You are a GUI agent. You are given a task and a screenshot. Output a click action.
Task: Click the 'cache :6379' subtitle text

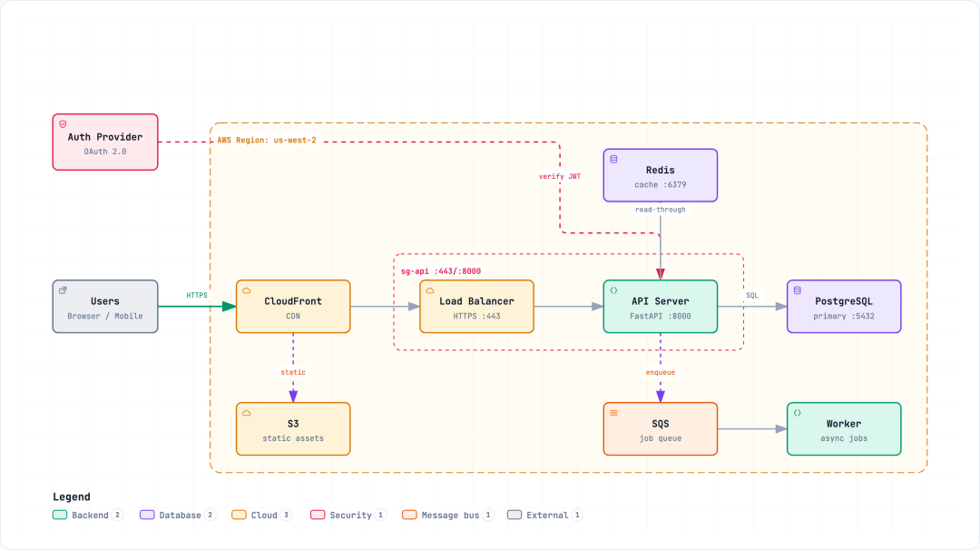(x=661, y=184)
